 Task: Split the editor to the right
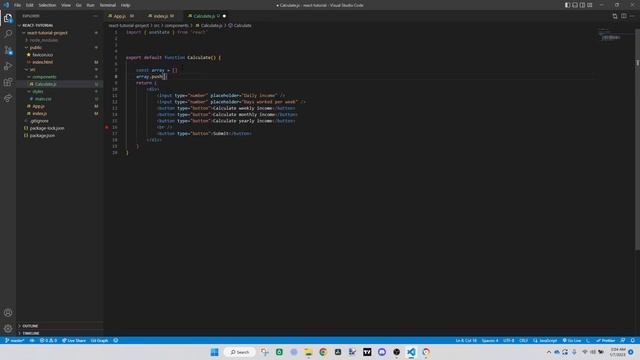(x=624, y=16)
